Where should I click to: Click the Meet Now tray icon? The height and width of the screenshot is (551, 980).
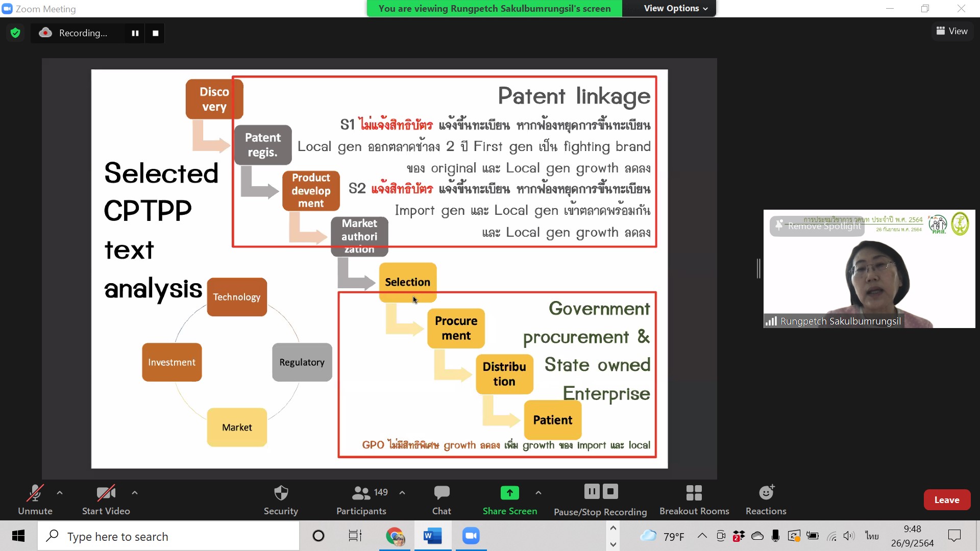click(x=721, y=536)
